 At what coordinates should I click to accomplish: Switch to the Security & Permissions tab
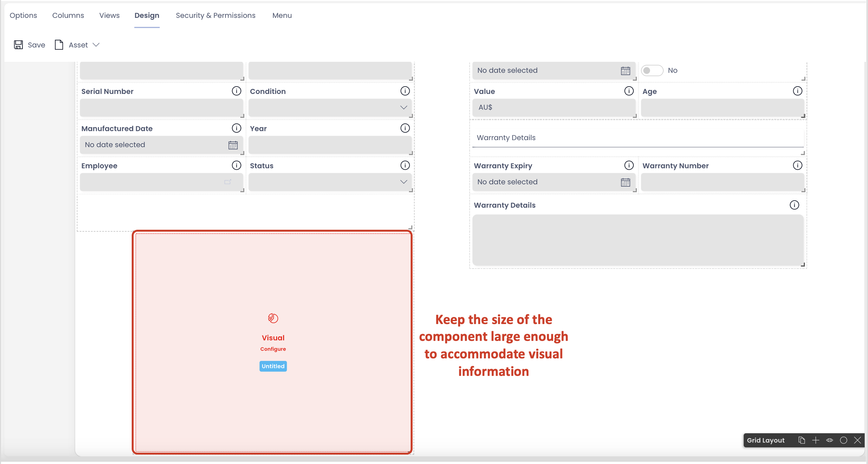(x=216, y=16)
